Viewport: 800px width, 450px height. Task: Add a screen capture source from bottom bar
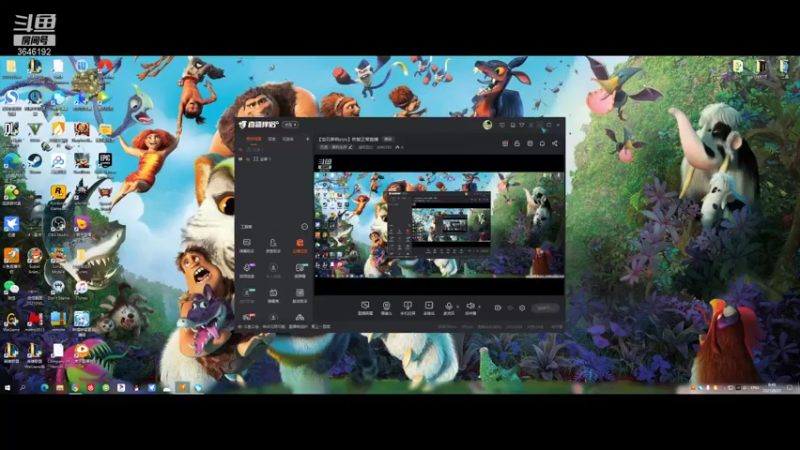(365, 308)
